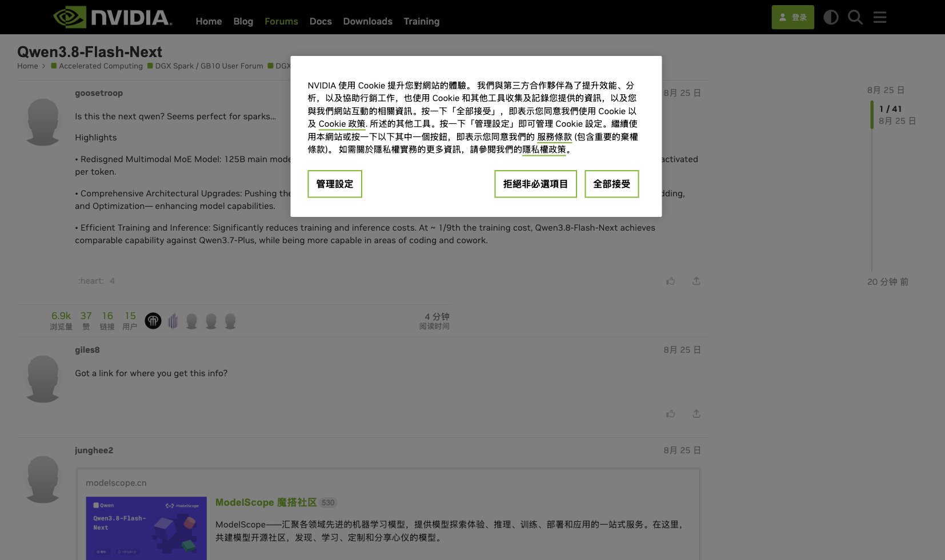Open the hamburger menu icon
Viewport: 945px width, 560px height.
[880, 17]
